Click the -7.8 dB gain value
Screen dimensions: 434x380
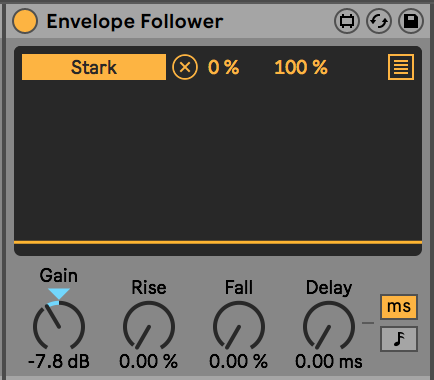click(x=59, y=361)
